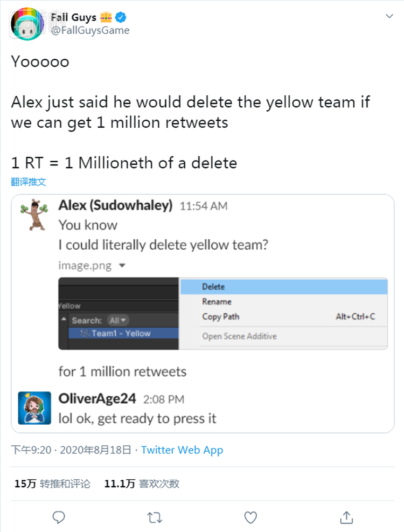Viewport: 404px width, 532px height.
Task: Click OliverAge24's avatar picture
Action: click(34, 407)
